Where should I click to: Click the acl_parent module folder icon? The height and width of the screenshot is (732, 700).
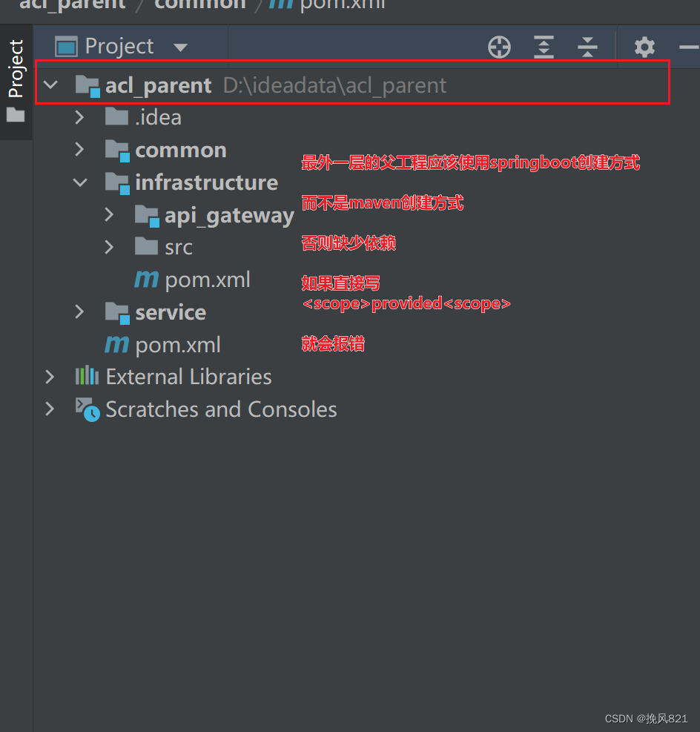87,86
